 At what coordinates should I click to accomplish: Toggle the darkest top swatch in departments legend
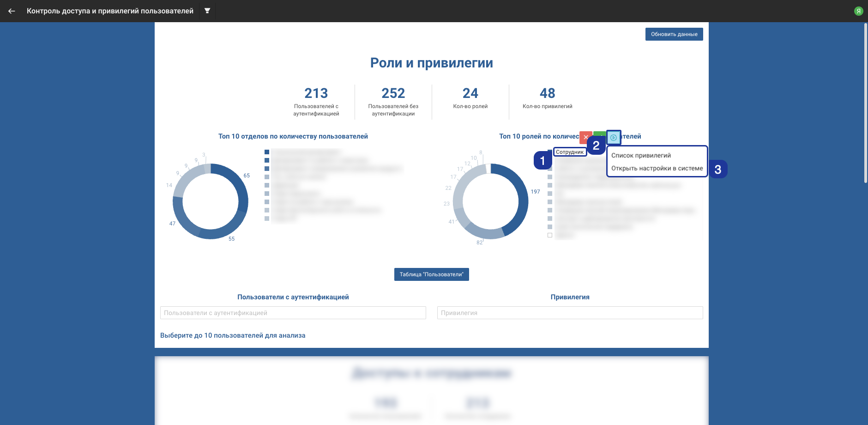[x=267, y=152]
